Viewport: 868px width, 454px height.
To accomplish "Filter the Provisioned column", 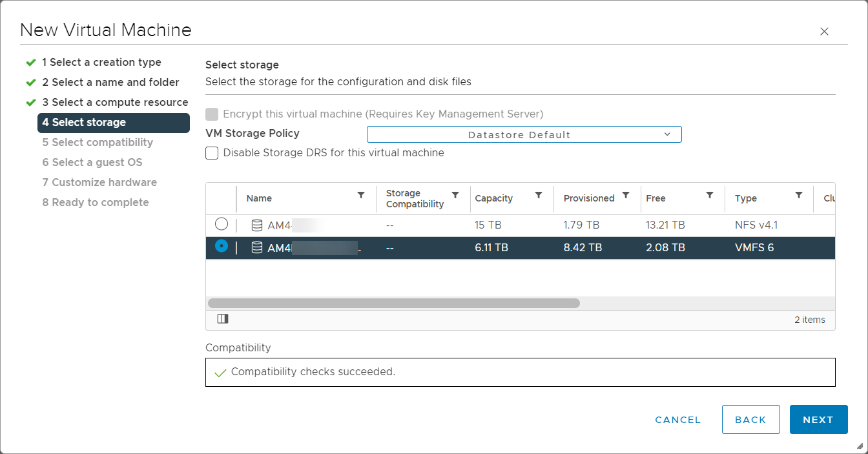I will [626, 195].
